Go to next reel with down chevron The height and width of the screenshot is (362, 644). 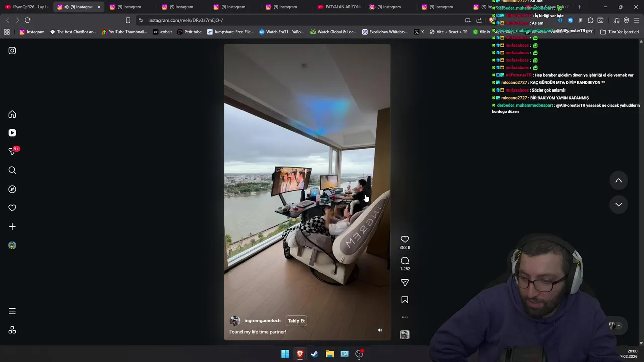pos(619,204)
